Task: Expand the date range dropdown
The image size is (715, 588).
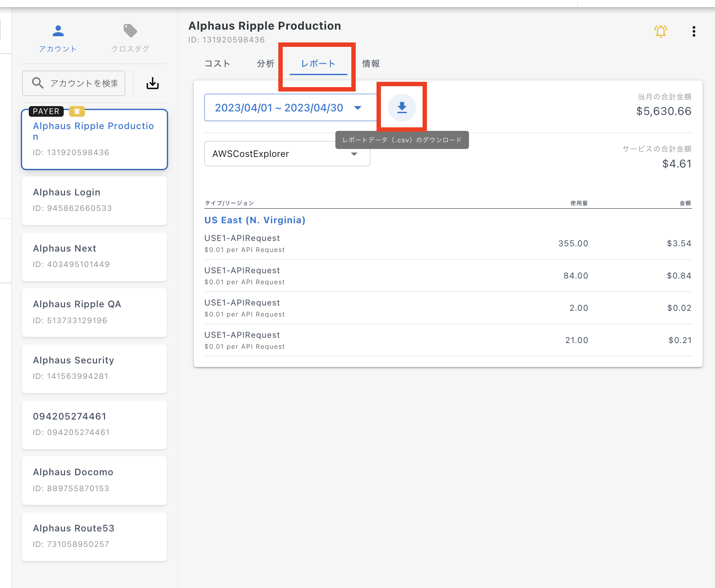Action: [x=358, y=108]
